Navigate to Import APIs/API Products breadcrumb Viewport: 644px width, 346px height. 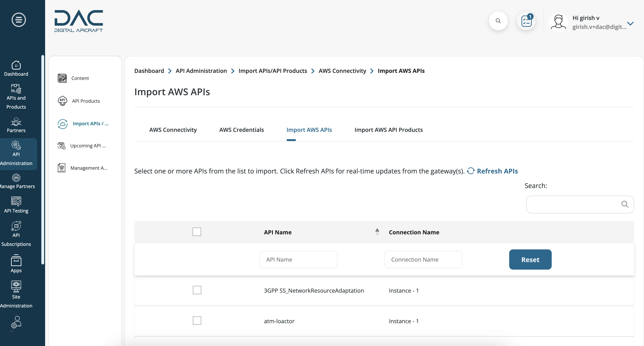click(272, 71)
